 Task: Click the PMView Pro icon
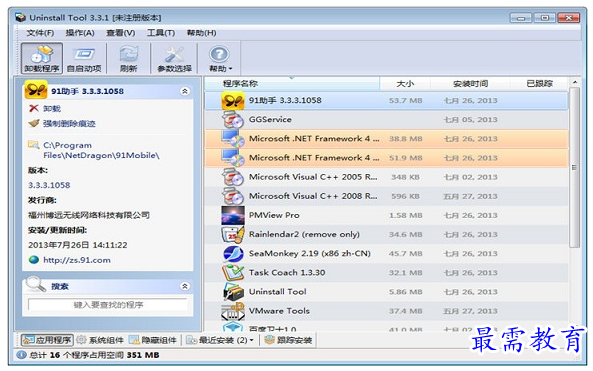pyautogui.click(x=233, y=215)
